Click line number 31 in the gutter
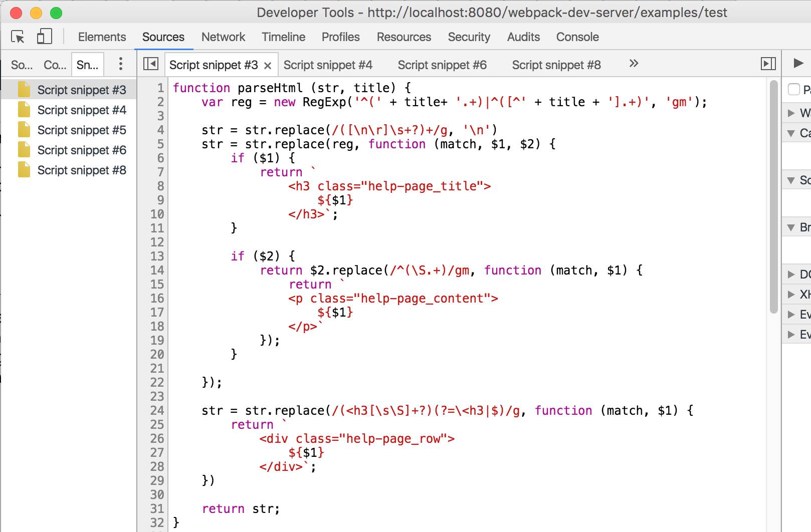Viewport: 811px width, 532px height. point(157,509)
